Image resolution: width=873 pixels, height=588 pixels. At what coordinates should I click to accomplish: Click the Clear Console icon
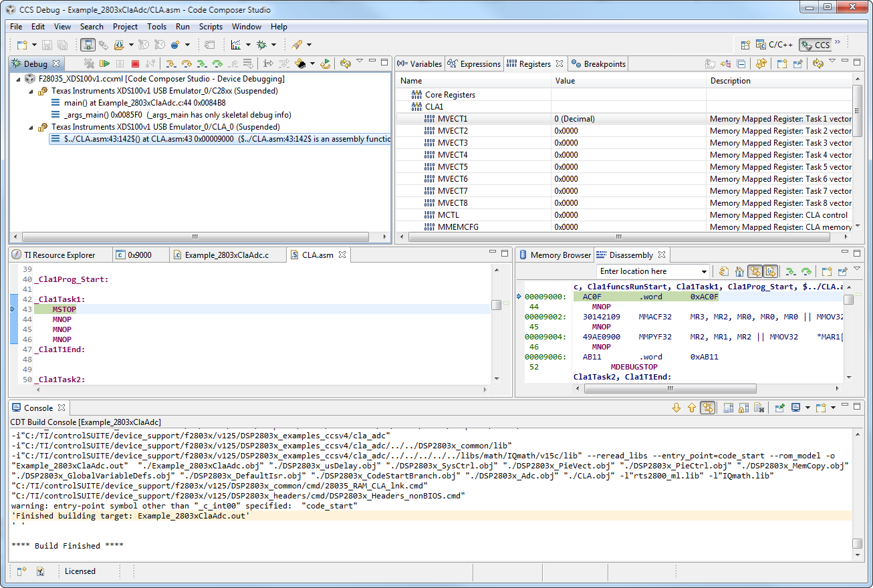pos(759,408)
